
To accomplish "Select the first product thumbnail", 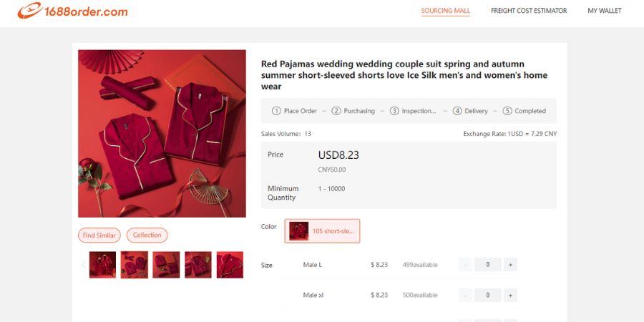I will [x=102, y=265].
